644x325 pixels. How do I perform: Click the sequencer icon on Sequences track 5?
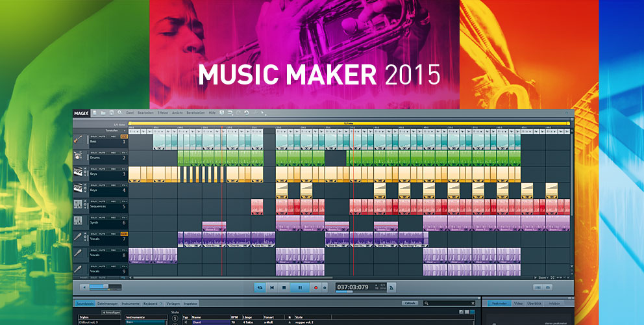pos(78,205)
